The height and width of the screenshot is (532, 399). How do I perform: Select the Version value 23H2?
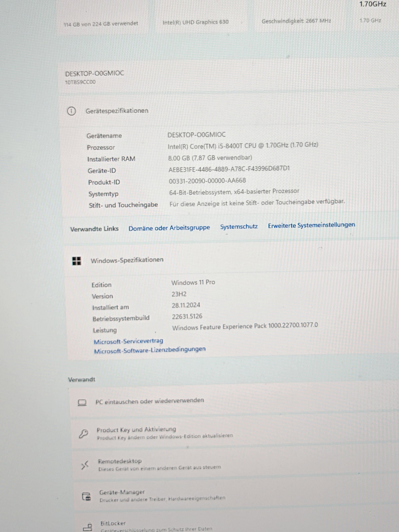(179, 294)
